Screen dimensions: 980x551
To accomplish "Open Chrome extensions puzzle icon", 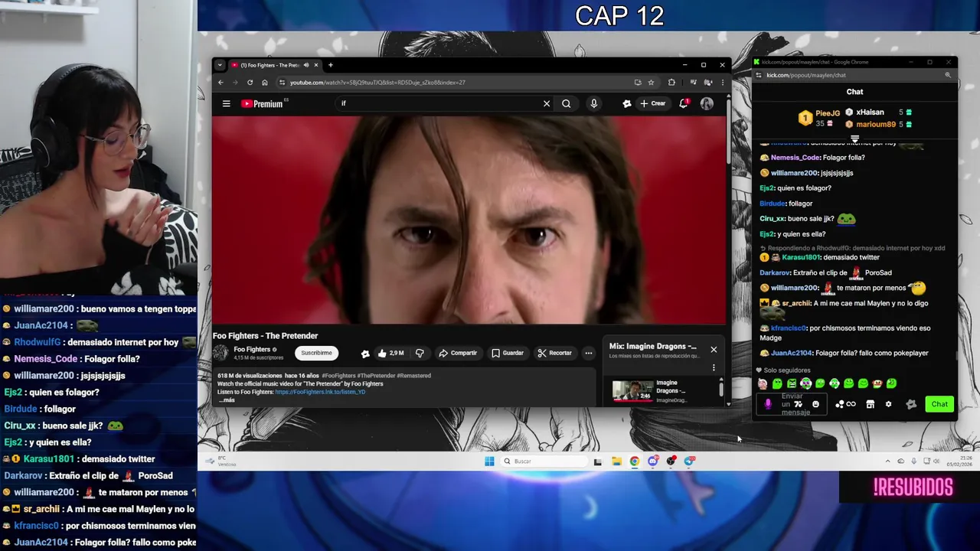I will point(672,83).
